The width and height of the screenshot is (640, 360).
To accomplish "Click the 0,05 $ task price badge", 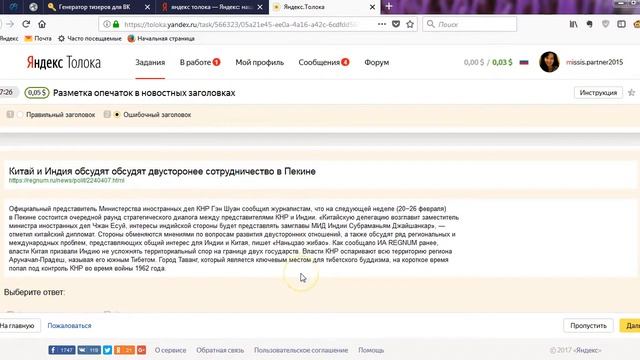I will [37, 93].
